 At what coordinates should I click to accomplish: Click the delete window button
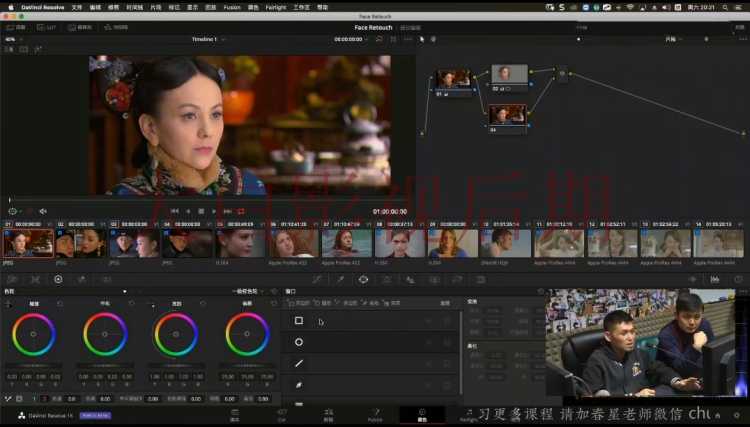click(x=445, y=303)
